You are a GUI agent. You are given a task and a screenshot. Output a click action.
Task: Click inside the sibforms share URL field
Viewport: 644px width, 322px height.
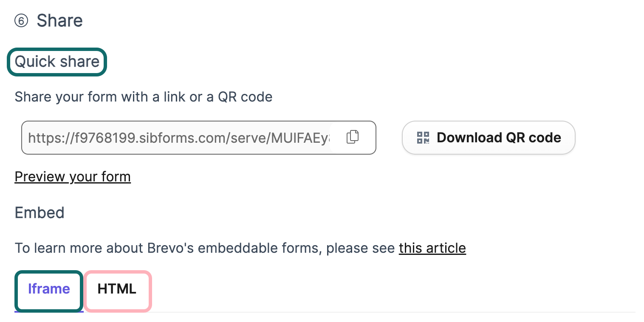178,138
